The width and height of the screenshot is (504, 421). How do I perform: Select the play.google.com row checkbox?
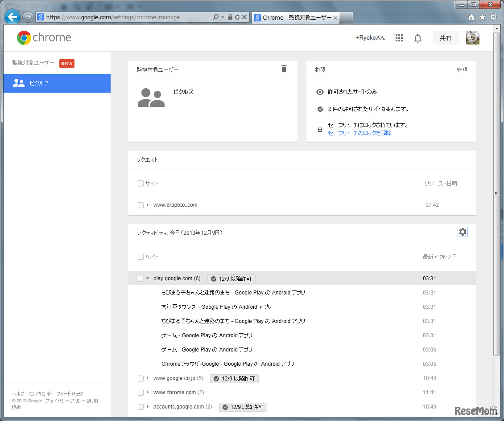click(x=140, y=279)
